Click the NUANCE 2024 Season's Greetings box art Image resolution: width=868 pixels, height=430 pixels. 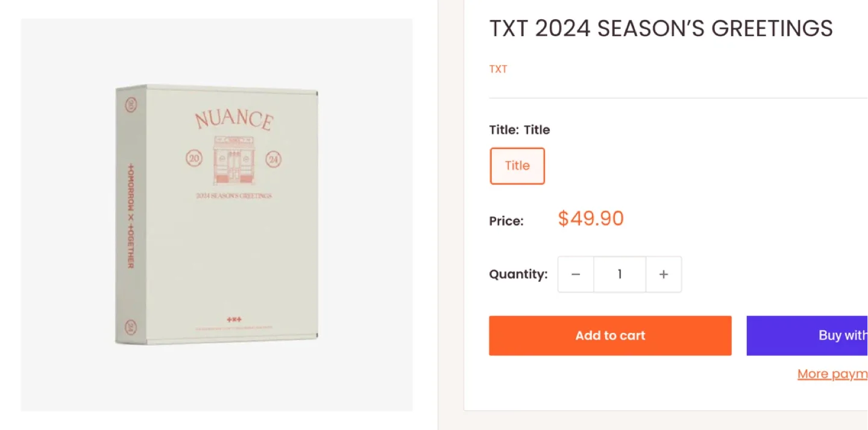[217, 214]
